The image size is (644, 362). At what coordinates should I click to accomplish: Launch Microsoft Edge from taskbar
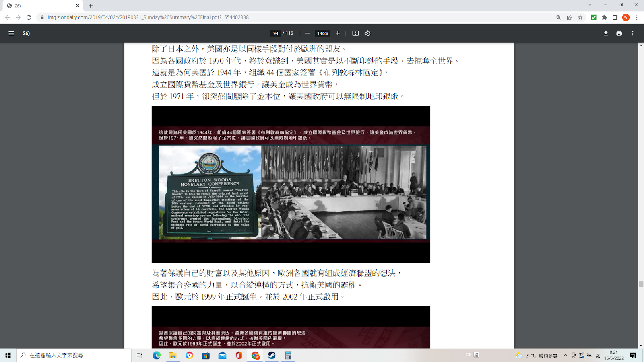tap(157, 355)
